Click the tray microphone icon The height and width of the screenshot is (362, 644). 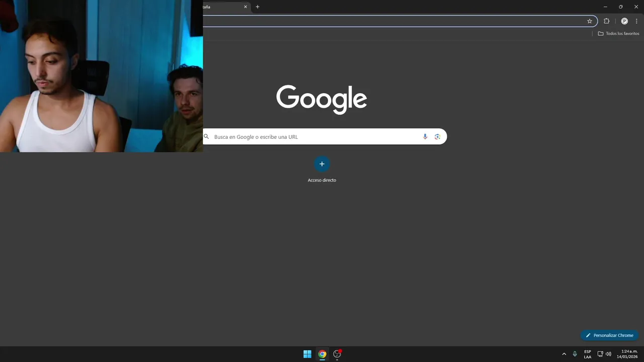(575, 354)
